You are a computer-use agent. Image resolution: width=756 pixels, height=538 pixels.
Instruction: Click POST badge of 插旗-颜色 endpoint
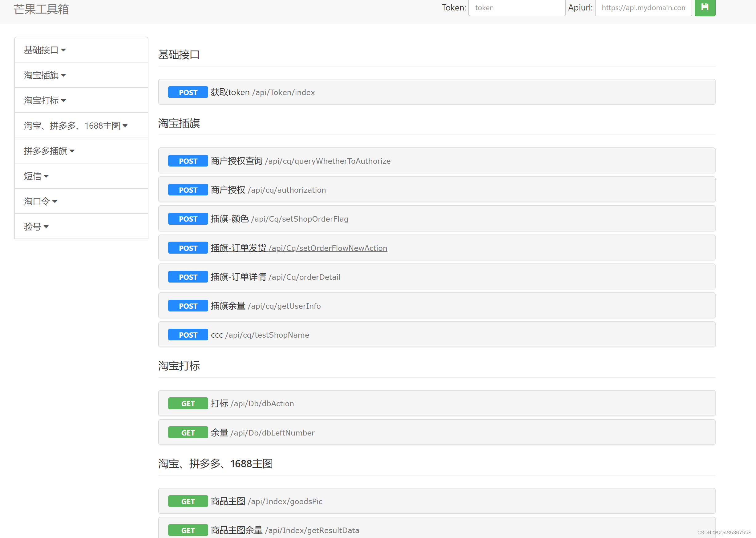[x=188, y=219]
